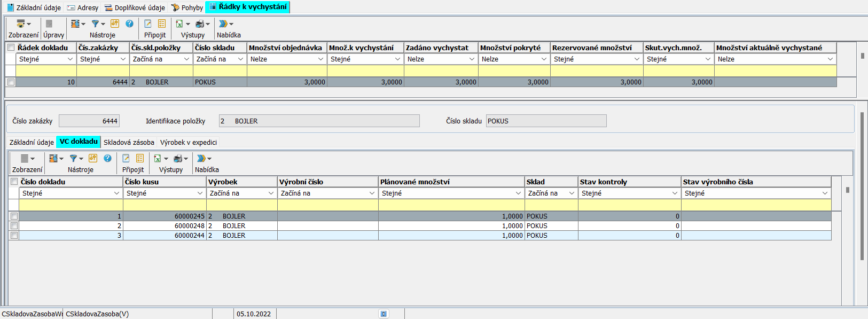Open the Skladová zásoba sub-tab
868x319 pixels.
coord(129,143)
